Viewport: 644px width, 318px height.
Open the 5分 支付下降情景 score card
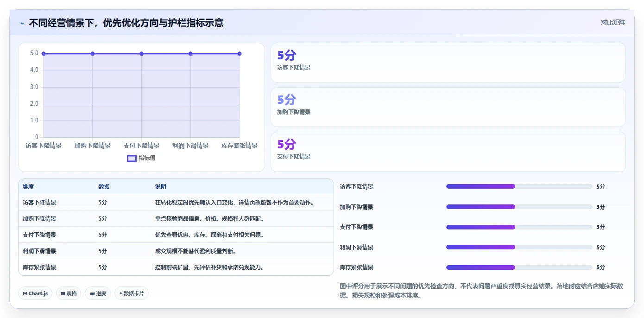pyautogui.click(x=448, y=152)
